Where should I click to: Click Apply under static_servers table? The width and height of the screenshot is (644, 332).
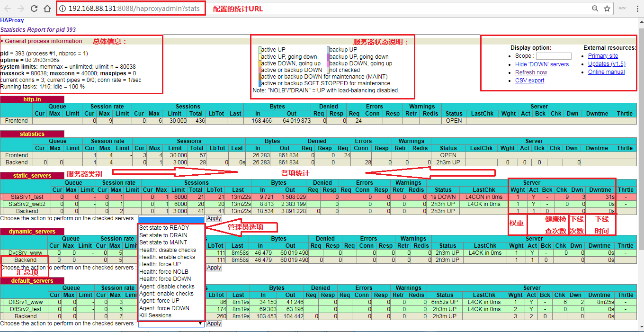214,219
